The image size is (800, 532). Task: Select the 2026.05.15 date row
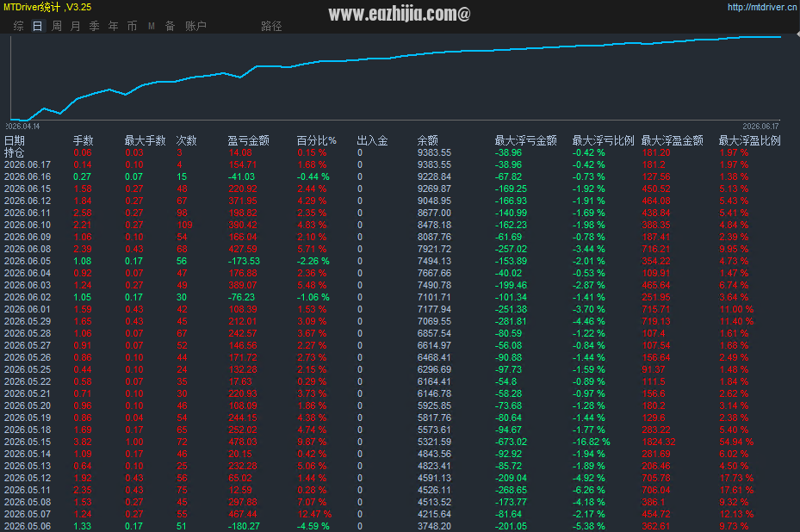(28, 442)
